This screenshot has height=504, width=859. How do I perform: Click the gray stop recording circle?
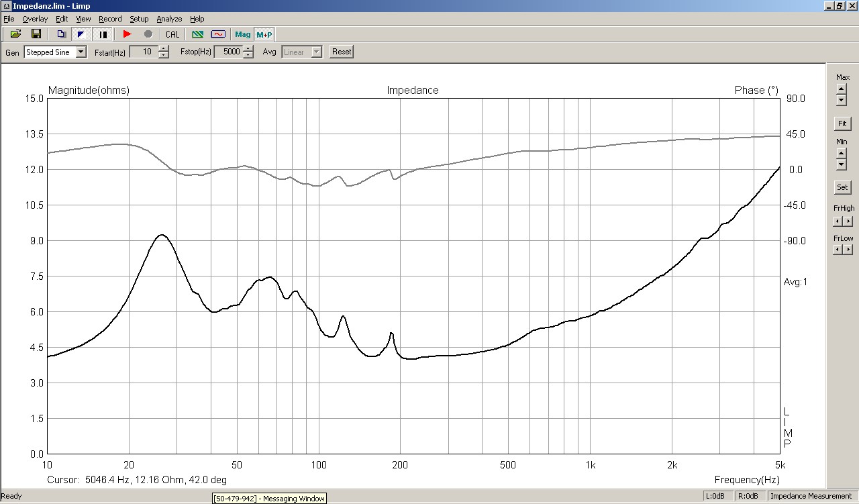tap(148, 34)
